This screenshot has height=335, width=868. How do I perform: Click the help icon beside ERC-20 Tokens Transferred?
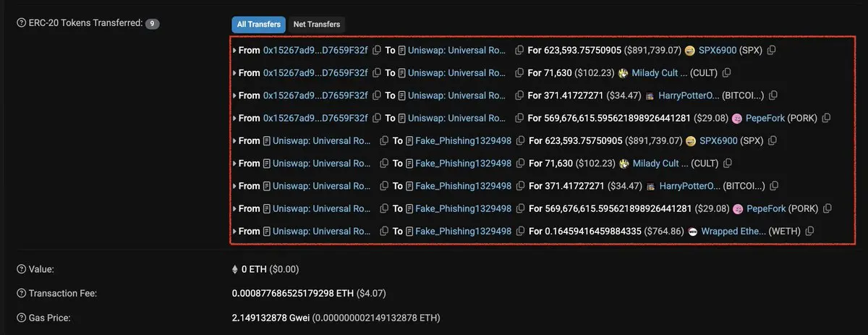tap(21, 23)
